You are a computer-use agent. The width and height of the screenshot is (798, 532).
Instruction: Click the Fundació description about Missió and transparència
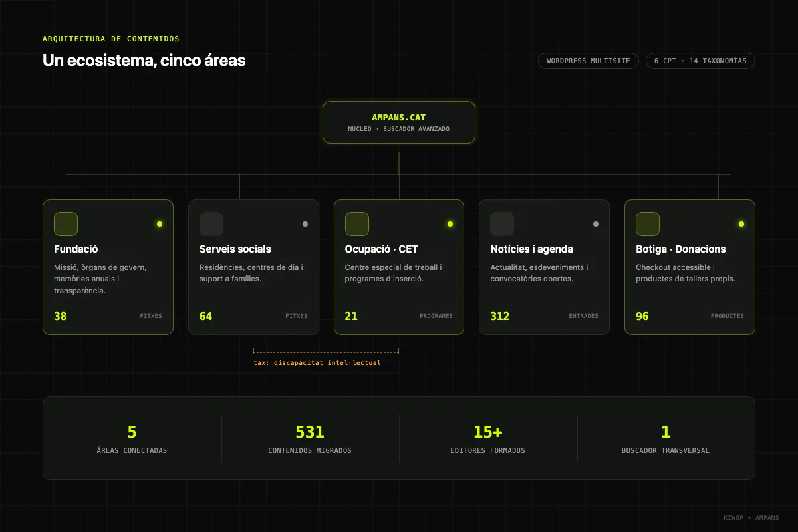(100, 279)
